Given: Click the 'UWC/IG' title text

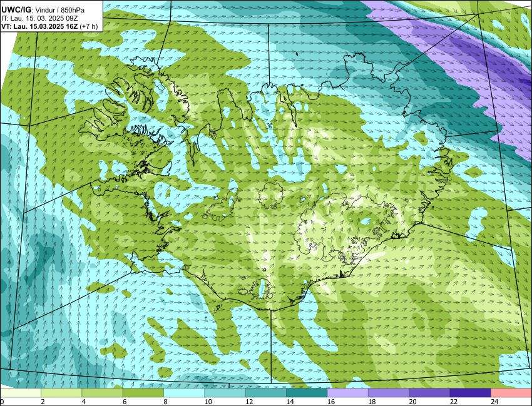Looking at the screenshot, I should point(17,10).
